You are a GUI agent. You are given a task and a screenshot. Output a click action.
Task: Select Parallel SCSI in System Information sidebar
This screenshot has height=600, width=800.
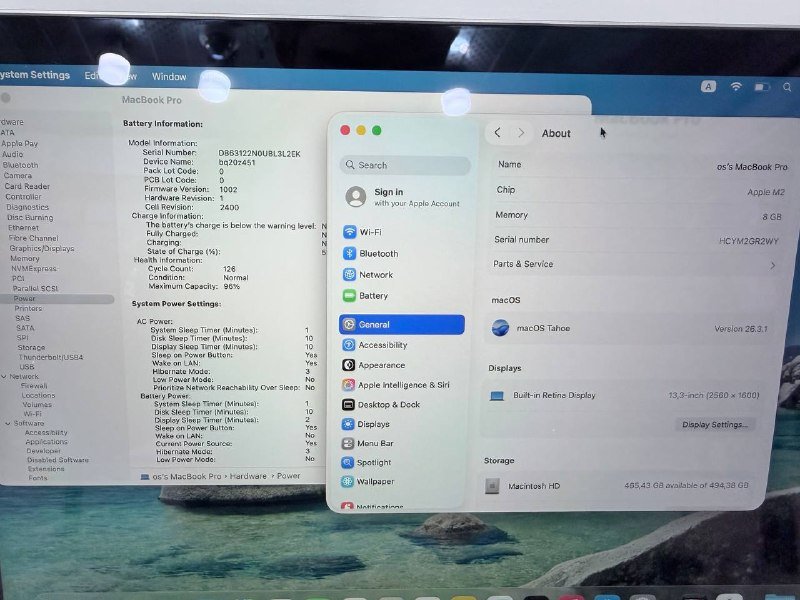35,288
